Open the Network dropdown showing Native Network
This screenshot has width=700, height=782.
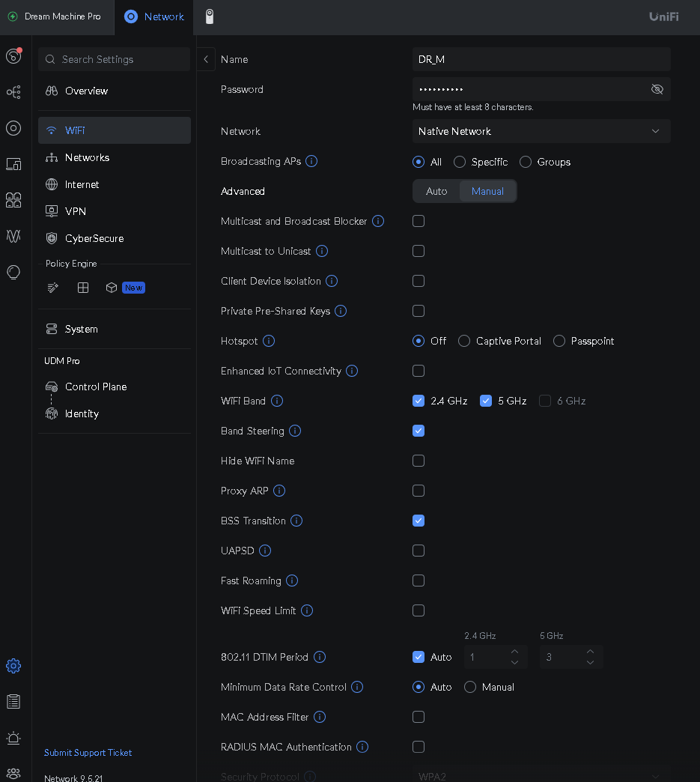541,131
